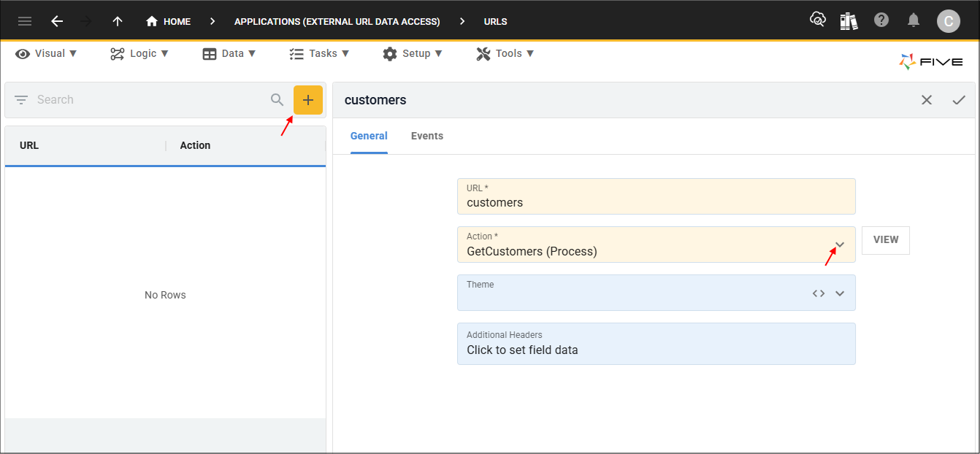Click the URL input field

(x=656, y=196)
